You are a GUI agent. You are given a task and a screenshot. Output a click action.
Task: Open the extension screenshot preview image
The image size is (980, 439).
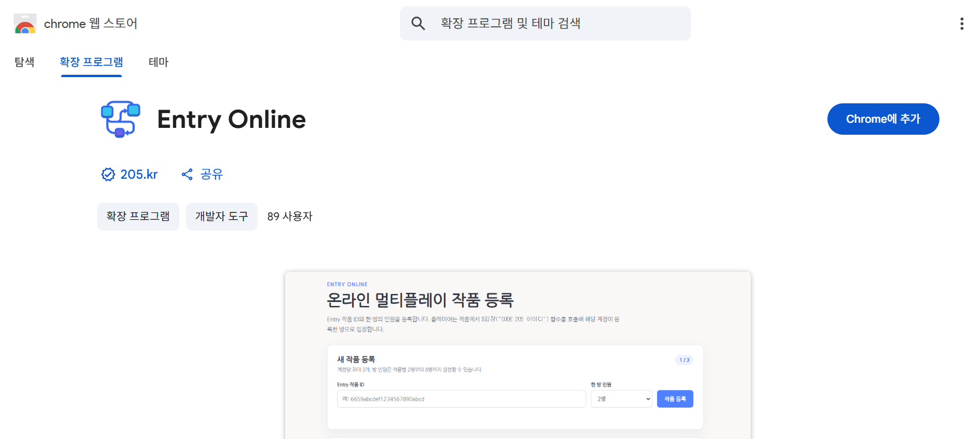point(518,355)
